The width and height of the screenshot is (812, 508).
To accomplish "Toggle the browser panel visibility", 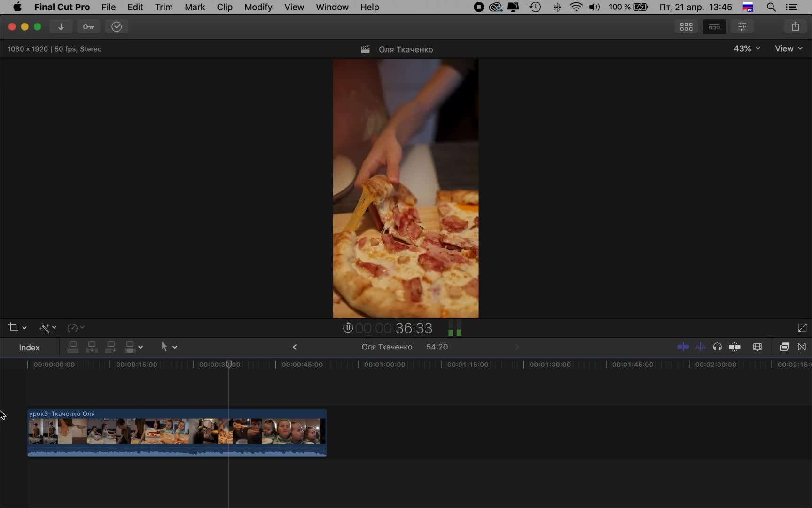I will click(686, 27).
